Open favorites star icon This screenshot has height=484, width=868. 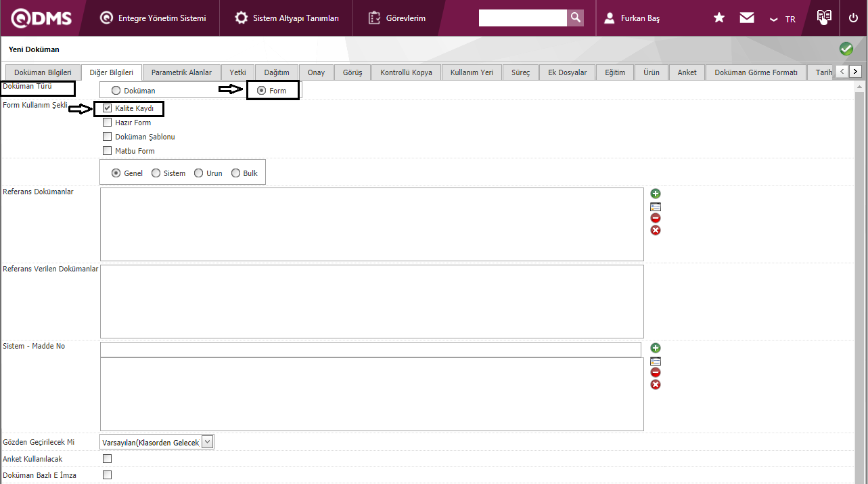[719, 18]
